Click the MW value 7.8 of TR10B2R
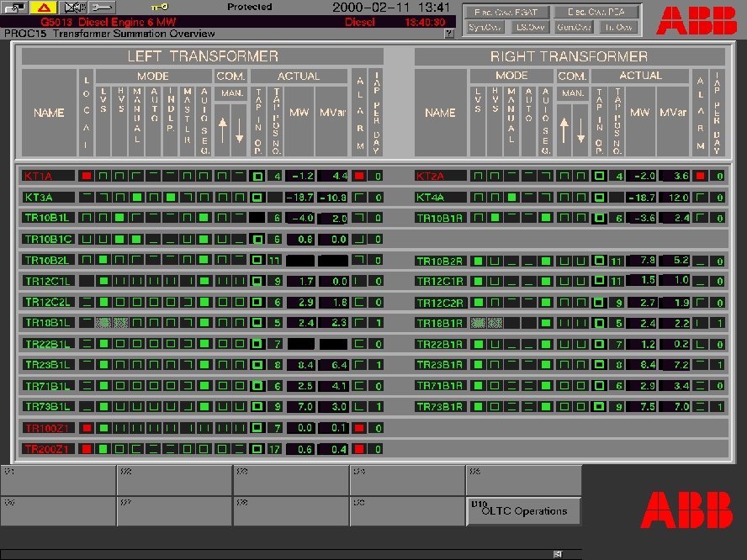This screenshot has height=560, width=747. (x=641, y=261)
